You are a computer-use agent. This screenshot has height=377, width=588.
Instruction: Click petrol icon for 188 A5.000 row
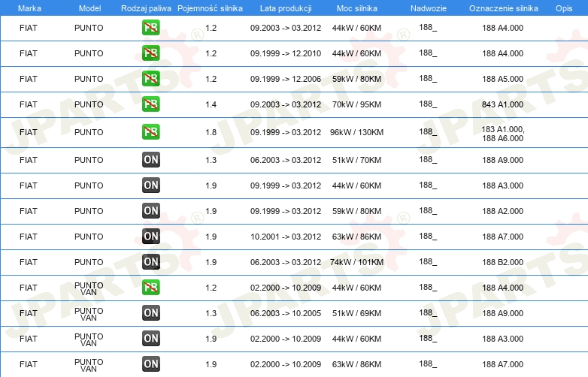click(150, 79)
